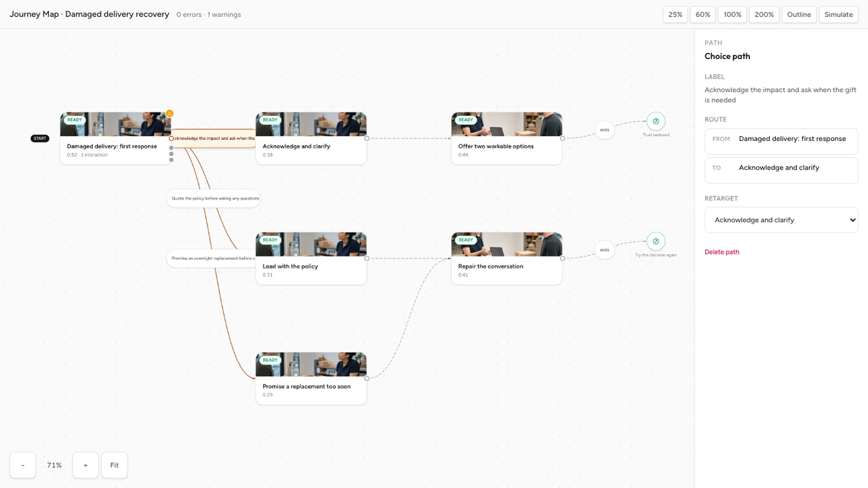Click Delete path link

point(722,252)
